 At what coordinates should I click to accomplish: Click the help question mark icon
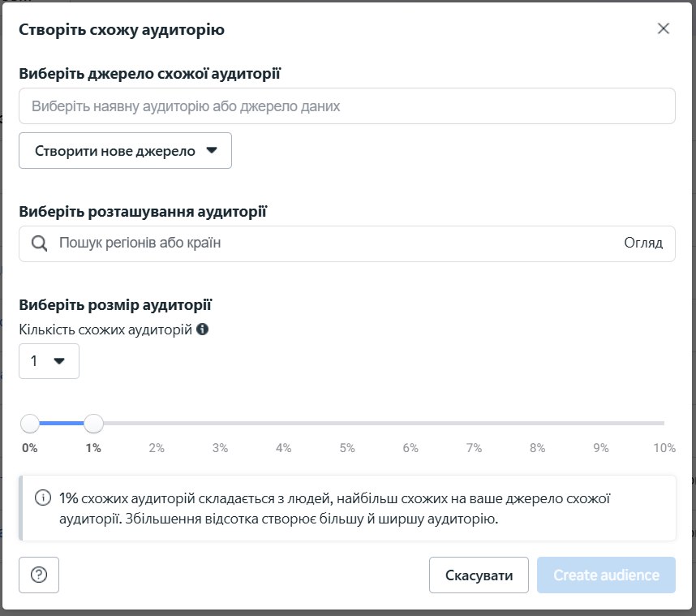[39, 575]
